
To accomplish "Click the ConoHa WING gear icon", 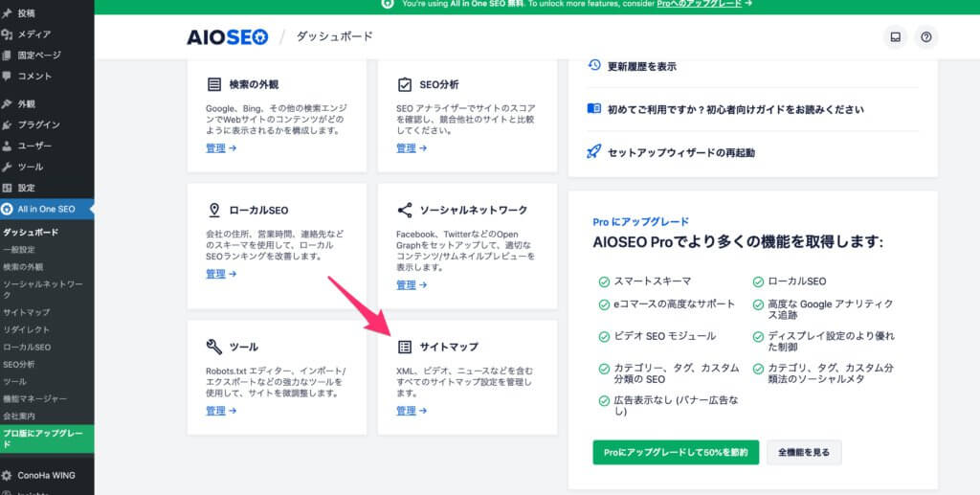I will [7, 476].
